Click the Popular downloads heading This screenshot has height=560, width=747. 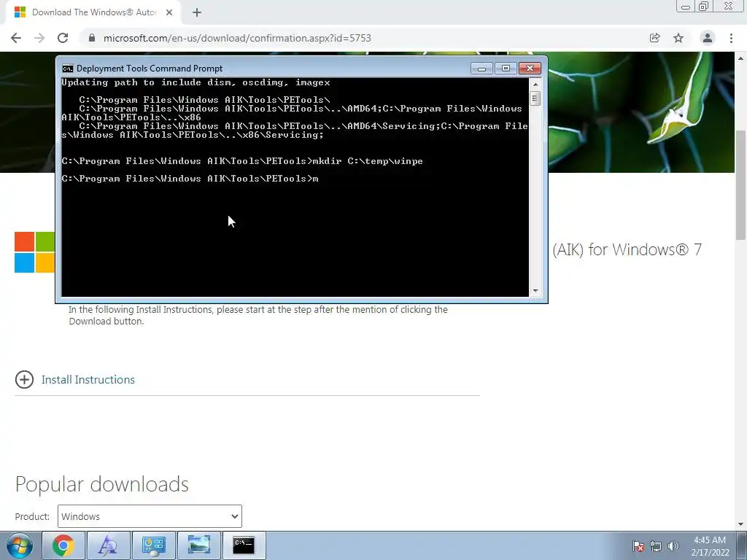click(102, 484)
